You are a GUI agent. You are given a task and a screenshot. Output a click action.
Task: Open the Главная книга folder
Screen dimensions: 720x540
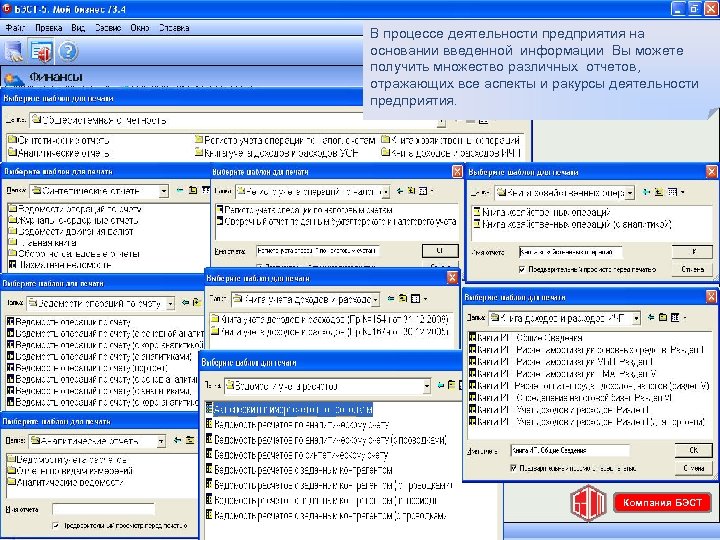(42, 243)
